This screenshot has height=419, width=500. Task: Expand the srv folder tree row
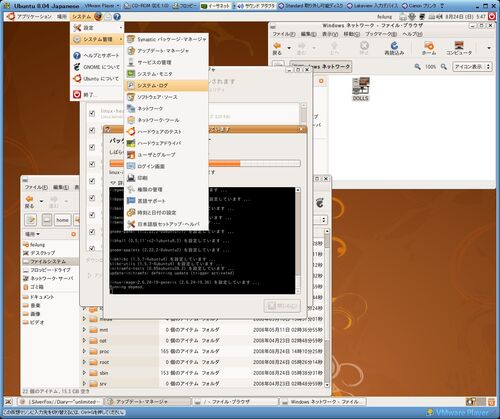click(x=84, y=384)
